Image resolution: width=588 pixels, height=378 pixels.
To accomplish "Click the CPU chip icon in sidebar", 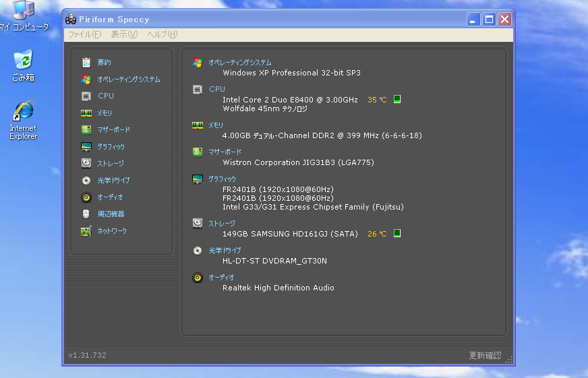I will point(86,96).
